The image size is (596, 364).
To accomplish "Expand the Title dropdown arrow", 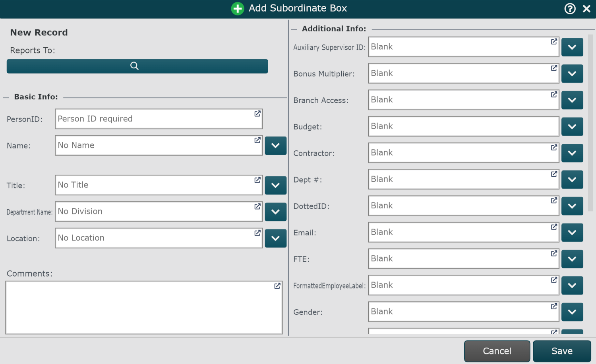I will (x=276, y=185).
